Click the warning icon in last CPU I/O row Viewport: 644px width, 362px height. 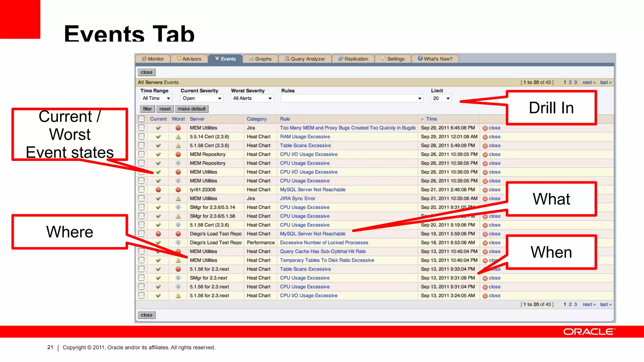[178, 296]
